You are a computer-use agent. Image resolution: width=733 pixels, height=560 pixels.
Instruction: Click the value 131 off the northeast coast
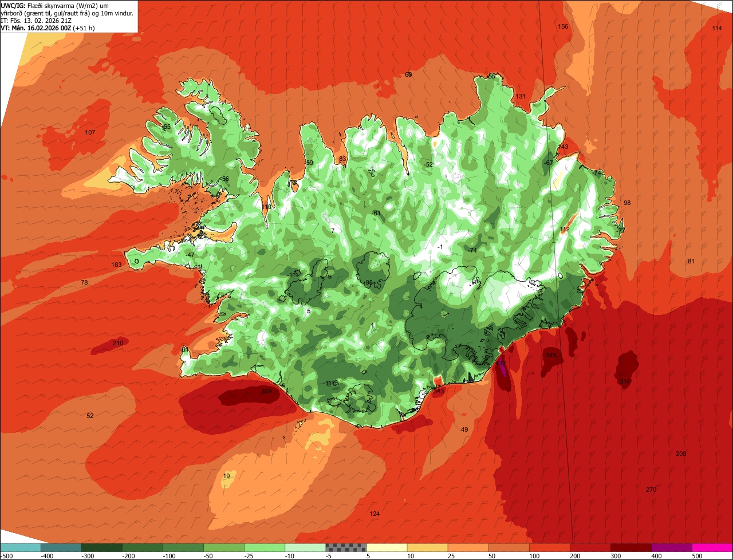[x=520, y=96]
